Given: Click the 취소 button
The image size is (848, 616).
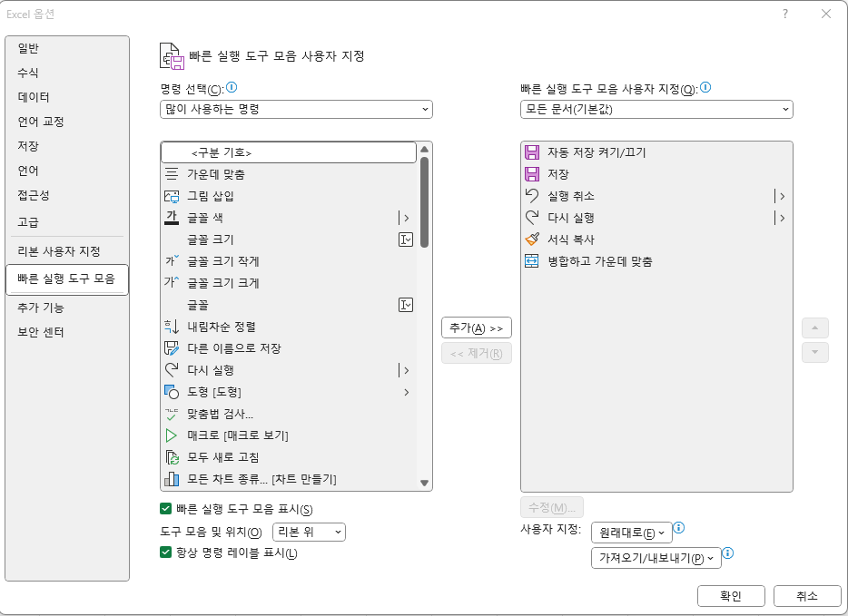Looking at the screenshot, I should 807,596.
